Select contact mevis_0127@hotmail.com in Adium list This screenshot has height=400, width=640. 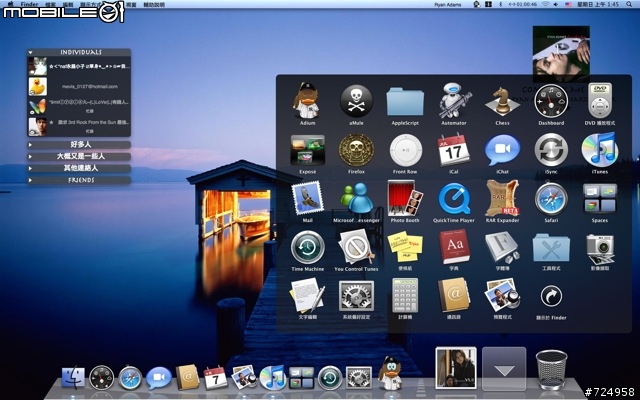pyautogui.click(x=79, y=87)
